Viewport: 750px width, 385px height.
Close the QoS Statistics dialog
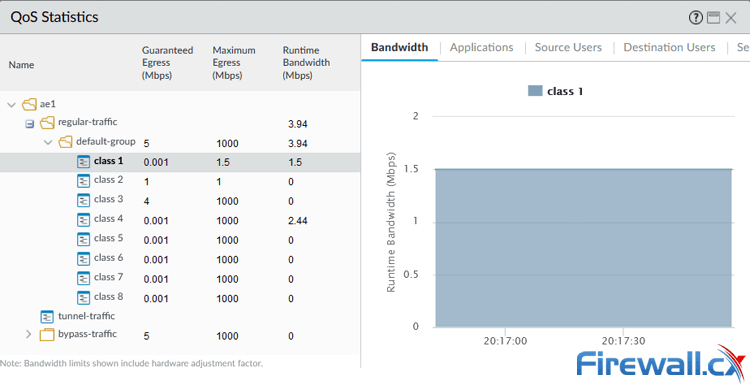point(730,18)
